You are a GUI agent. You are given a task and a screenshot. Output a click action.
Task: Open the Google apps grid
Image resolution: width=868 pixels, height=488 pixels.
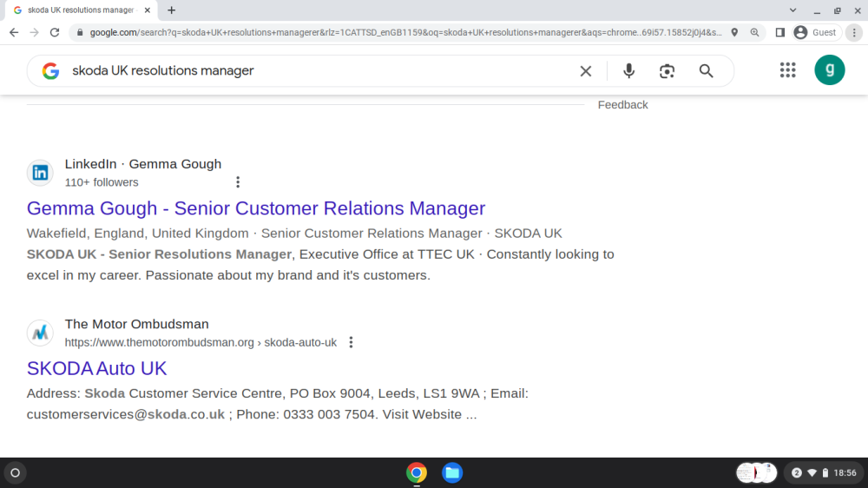point(788,69)
